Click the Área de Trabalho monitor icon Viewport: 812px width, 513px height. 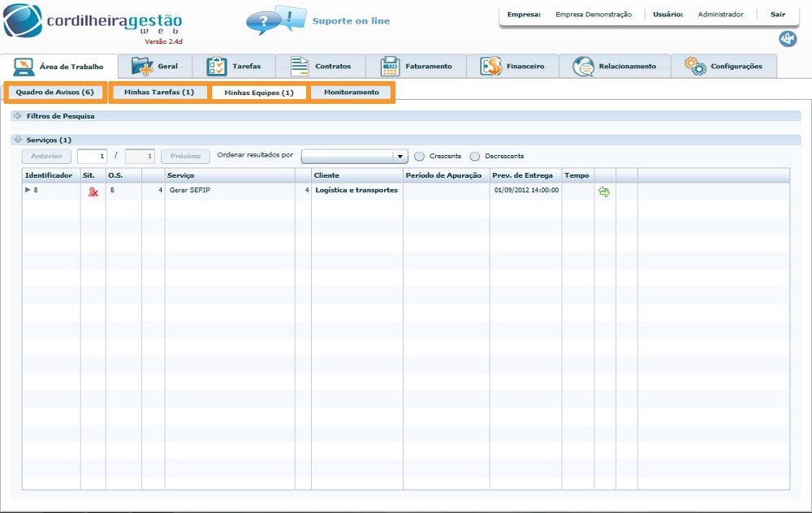click(24, 67)
